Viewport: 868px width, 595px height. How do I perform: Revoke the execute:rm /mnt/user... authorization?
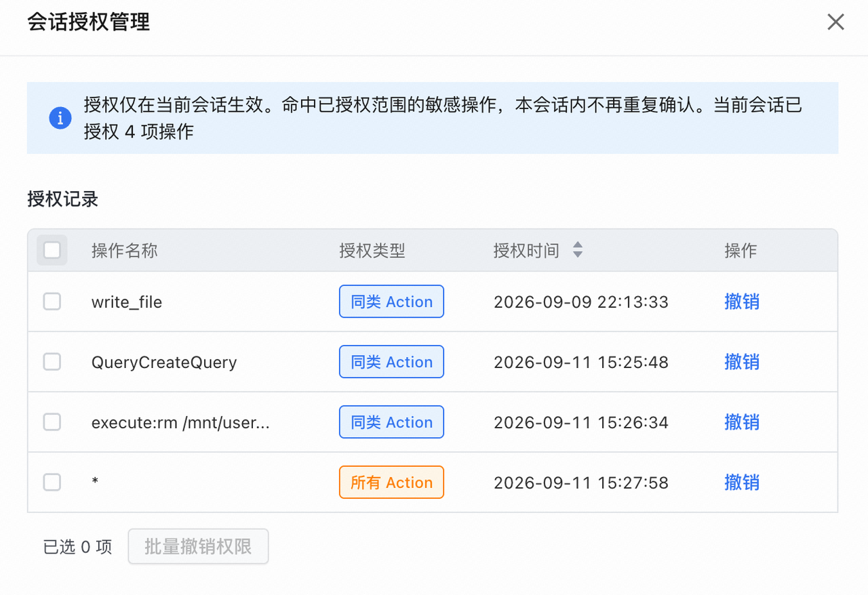pos(742,422)
